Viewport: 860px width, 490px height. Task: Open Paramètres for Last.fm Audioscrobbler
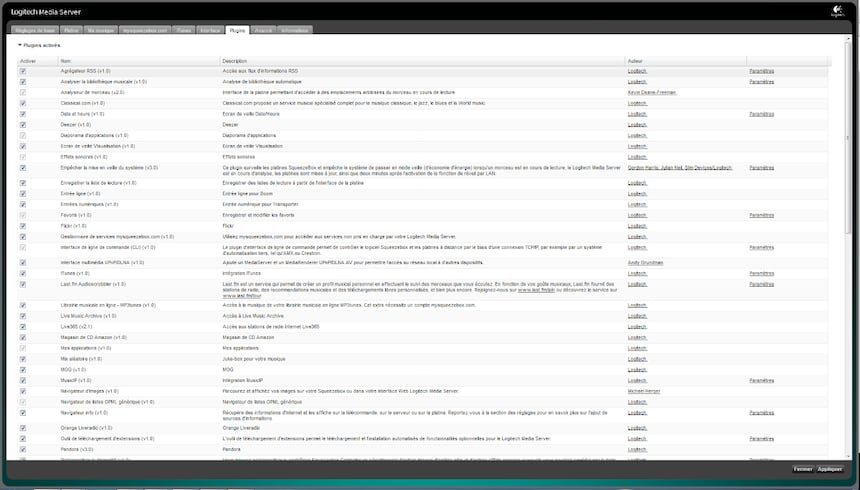pos(761,284)
